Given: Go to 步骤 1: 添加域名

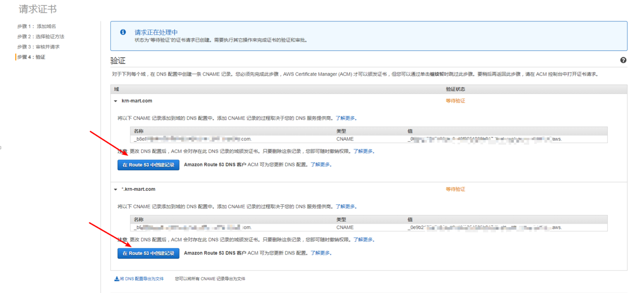Looking at the screenshot, I should coord(37,26).
